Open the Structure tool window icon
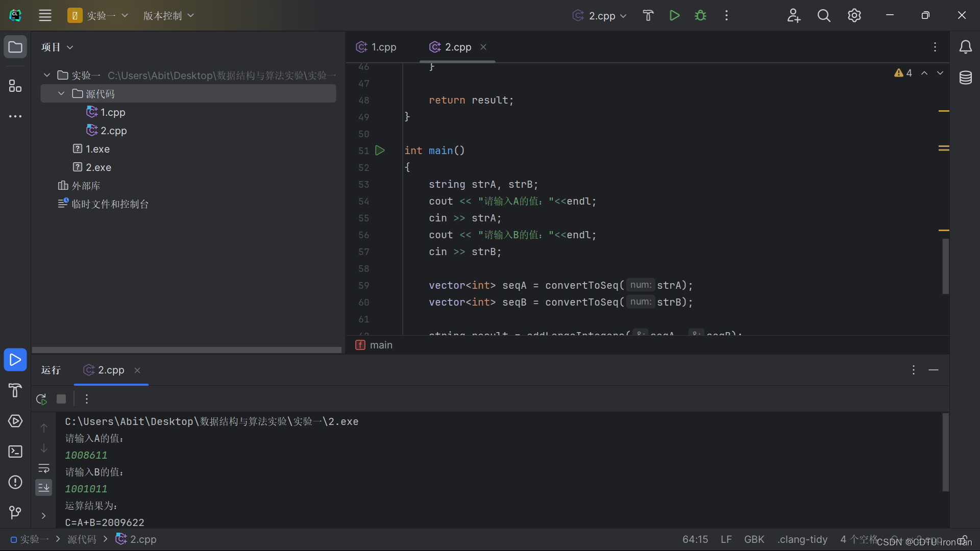The width and height of the screenshot is (980, 551). [15, 86]
